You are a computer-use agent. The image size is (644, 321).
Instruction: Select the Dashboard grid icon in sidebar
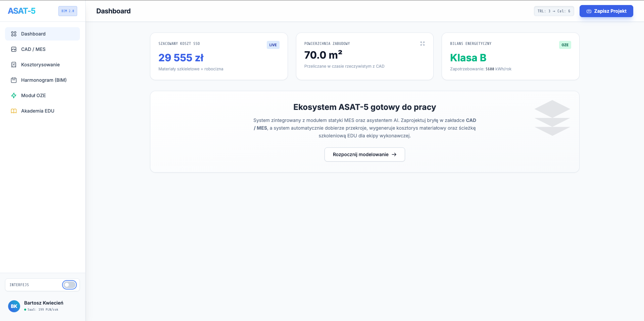coord(14,34)
